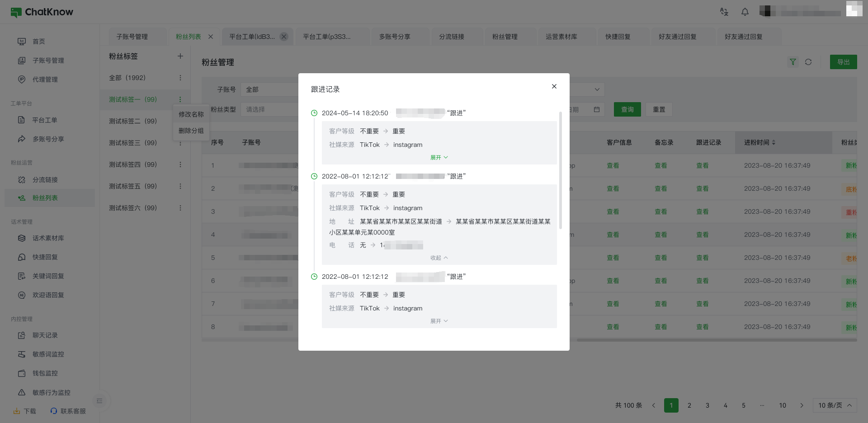The width and height of the screenshot is (868, 423).
Task: Expand the third follow-up record details
Action: pos(439,321)
